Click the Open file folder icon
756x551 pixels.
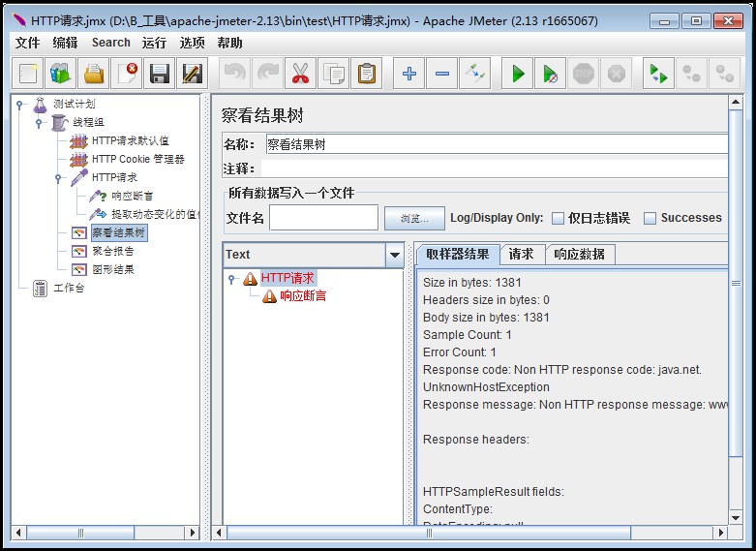point(94,74)
